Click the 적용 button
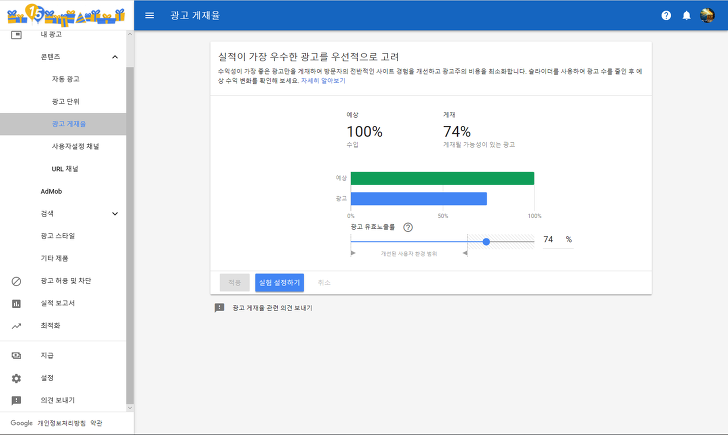Image resolution: width=728 pixels, height=435 pixels. pos(234,282)
